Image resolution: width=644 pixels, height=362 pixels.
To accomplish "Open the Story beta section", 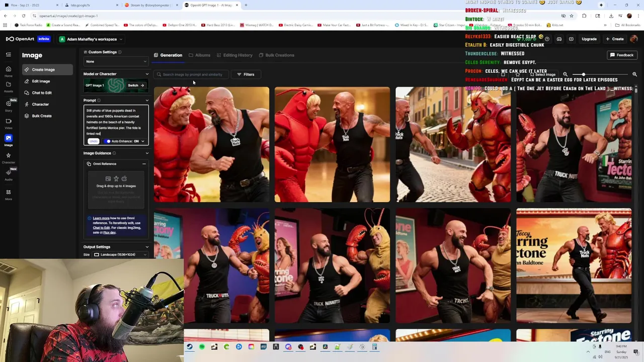I will pyautogui.click(x=8, y=106).
